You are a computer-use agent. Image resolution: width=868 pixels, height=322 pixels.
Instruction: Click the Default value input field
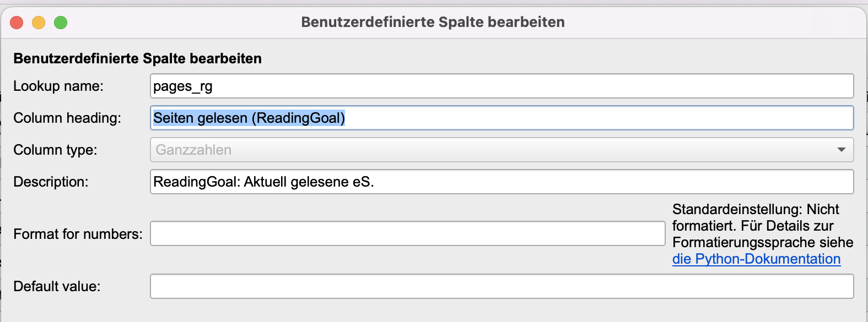click(x=502, y=286)
